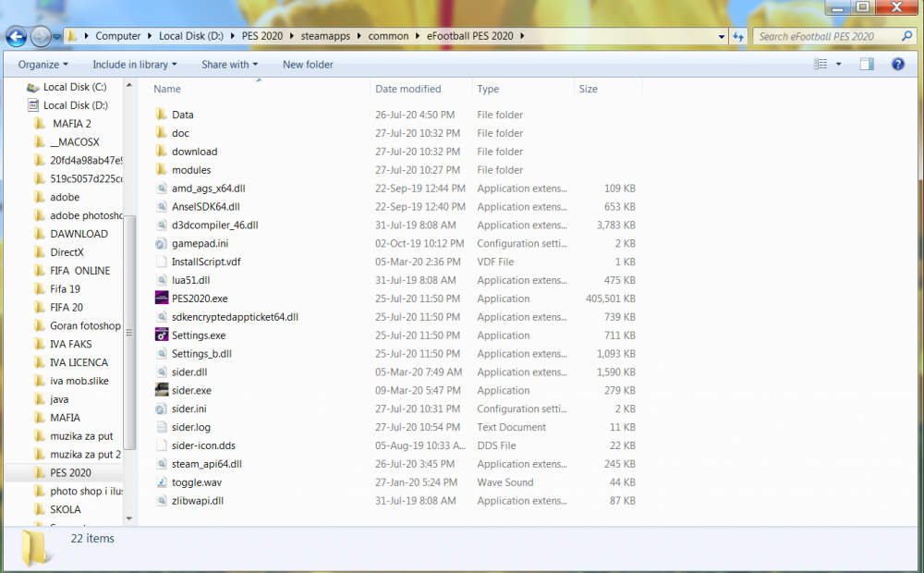Sort files by Date modified column
The width and height of the screenshot is (924, 573).
coord(407,90)
